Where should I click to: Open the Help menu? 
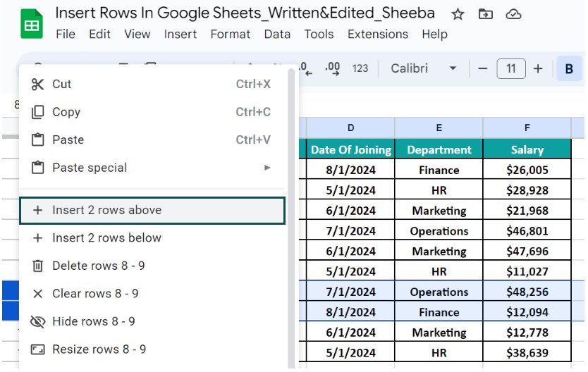point(434,34)
